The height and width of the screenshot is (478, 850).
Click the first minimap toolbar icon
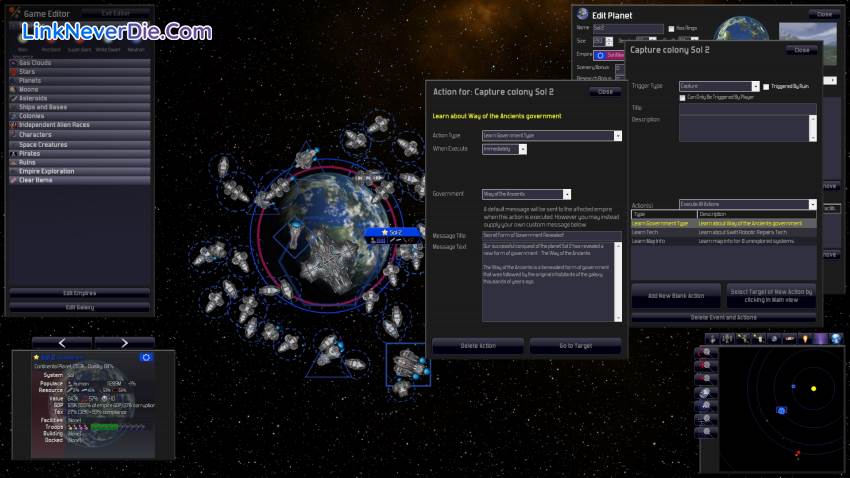pos(712,339)
